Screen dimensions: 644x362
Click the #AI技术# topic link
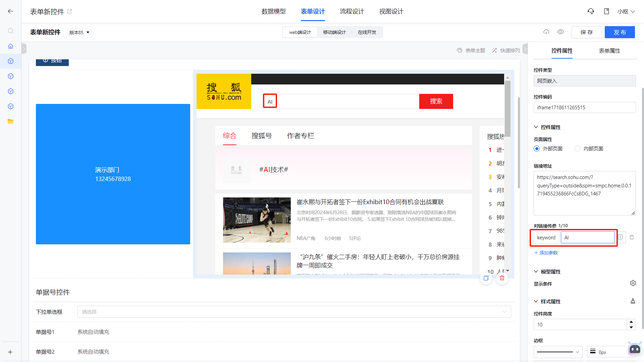coord(274,170)
